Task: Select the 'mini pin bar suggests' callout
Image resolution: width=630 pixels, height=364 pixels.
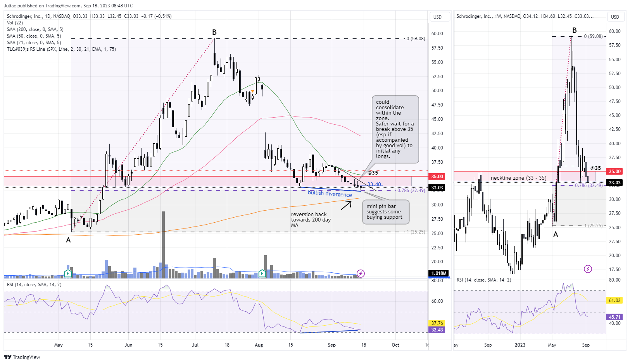Action: pyautogui.click(x=386, y=212)
